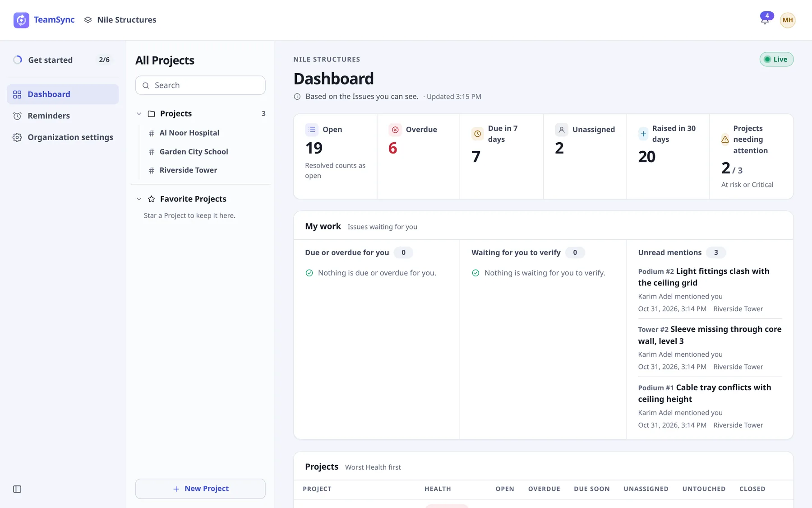Click the check icon by 'Nothing is waiting for you to verify'

click(x=475, y=273)
